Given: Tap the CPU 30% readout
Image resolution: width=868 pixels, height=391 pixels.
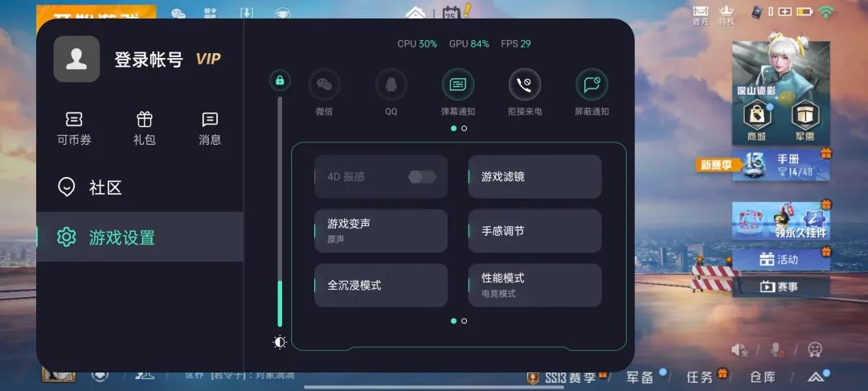Looking at the screenshot, I should (x=417, y=43).
